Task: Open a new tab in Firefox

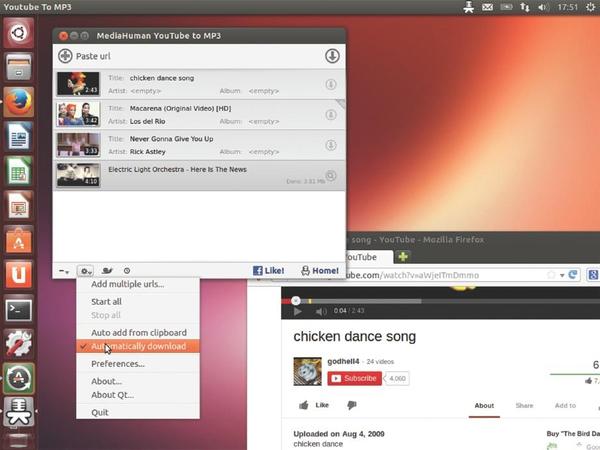Action: (403, 256)
